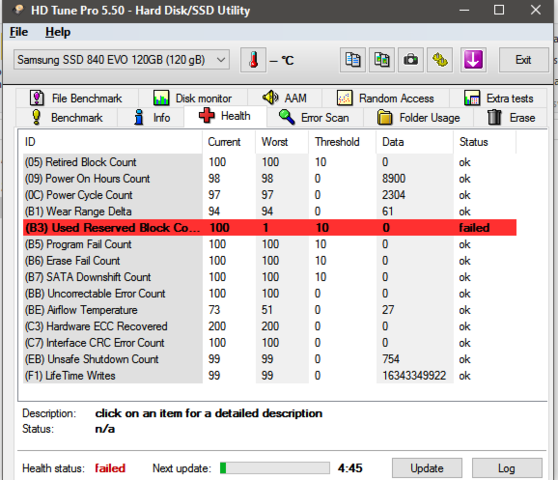The width and height of the screenshot is (558, 480).
Task: Select the failed Used Reserved Block row
Action: point(270,228)
